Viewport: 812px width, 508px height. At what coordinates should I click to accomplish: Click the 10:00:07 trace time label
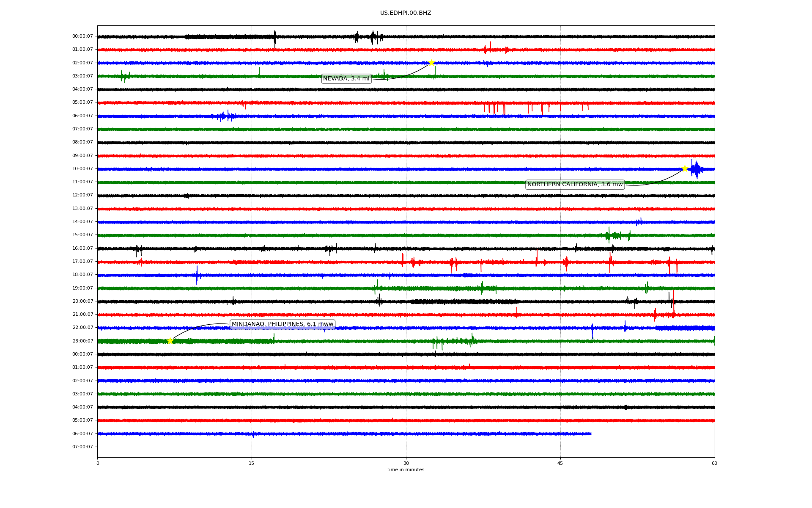[82, 168]
